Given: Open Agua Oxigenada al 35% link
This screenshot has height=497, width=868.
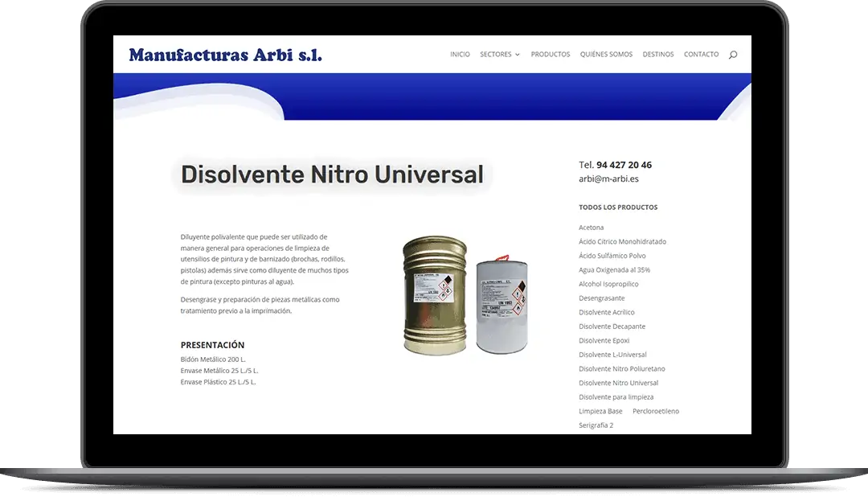Looking at the screenshot, I should (615, 270).
